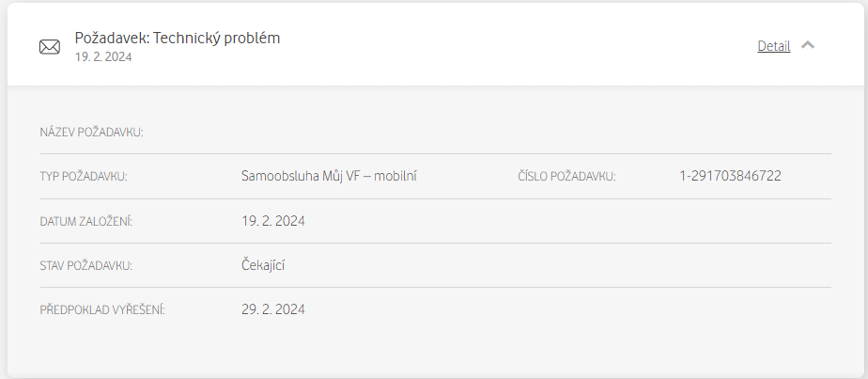This screenshot has width=868, height=379.
Task: Click the header date under the title
Action: [103, 57]
